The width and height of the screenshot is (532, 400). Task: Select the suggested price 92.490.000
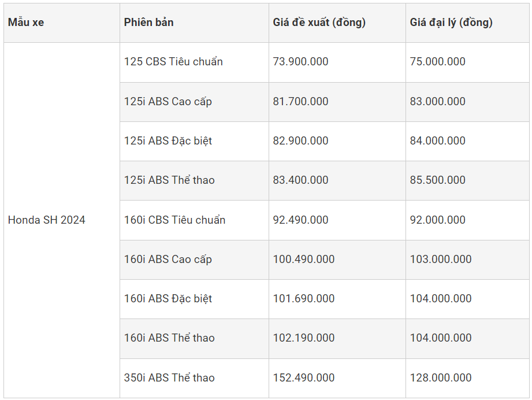[x=300, y=220]
